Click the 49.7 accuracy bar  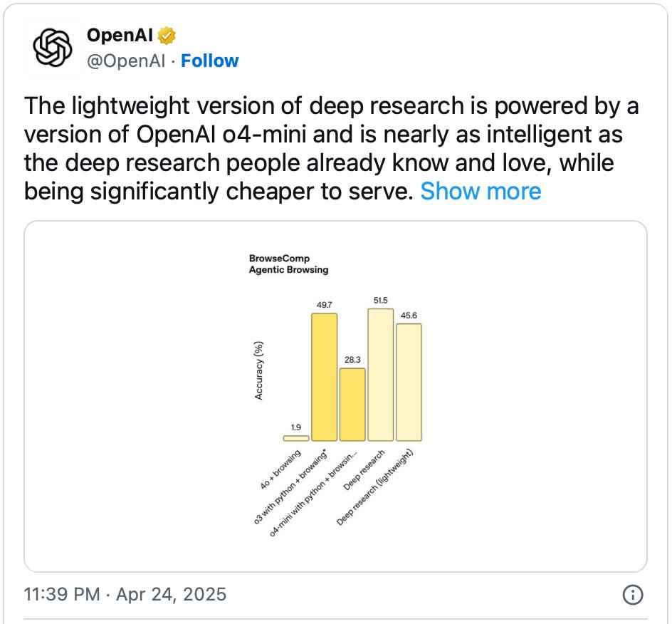pos(324,377)
